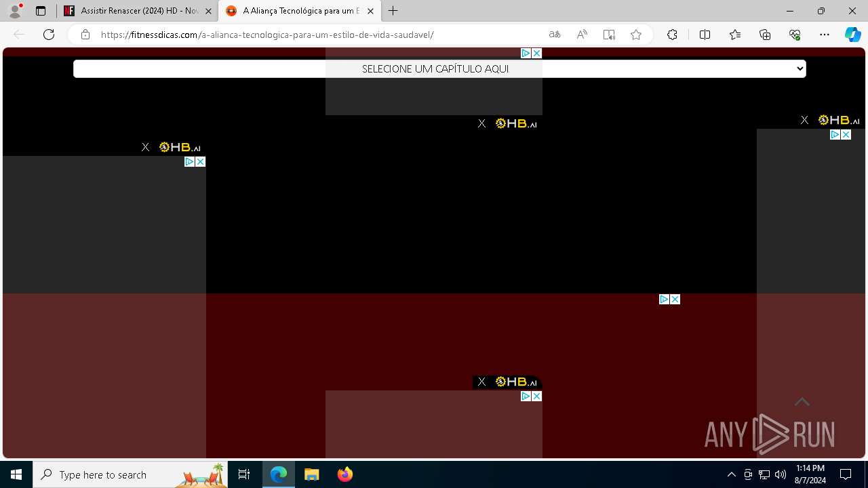Open AdChoices info on left sidebar ad
This screenshot has height=488, width=868.
189,161
